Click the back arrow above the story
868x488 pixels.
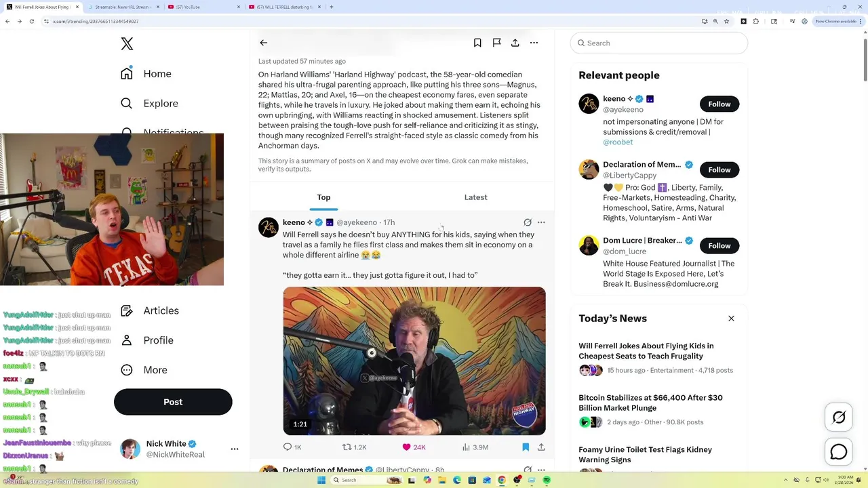click(x=264, y=43)
